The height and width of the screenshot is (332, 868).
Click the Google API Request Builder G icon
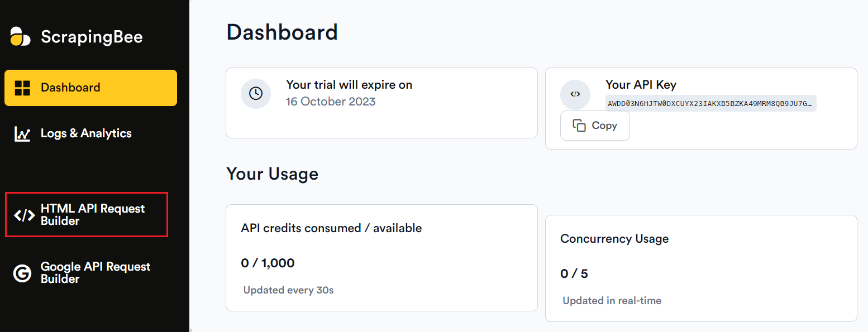click(22, 273)
